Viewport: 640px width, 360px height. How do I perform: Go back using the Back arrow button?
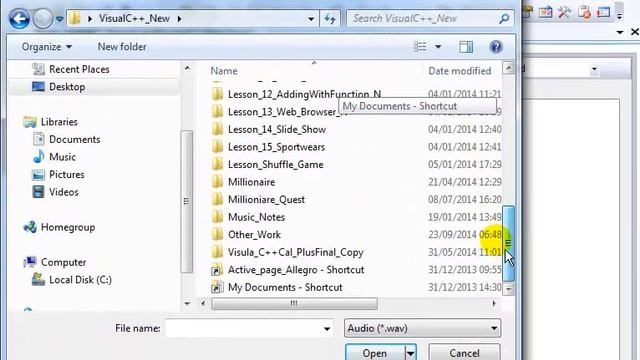click(19, 18)
